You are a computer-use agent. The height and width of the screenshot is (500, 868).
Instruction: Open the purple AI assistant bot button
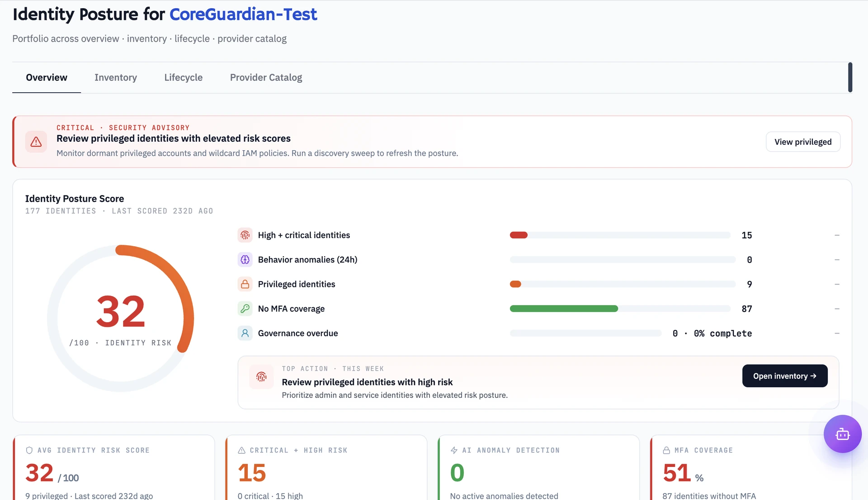(843, 434)
